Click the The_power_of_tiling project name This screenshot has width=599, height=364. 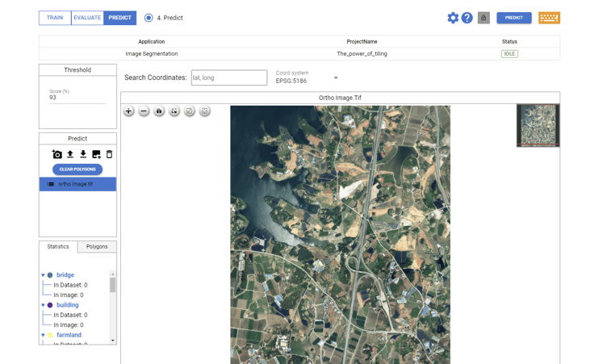point(362,54)
